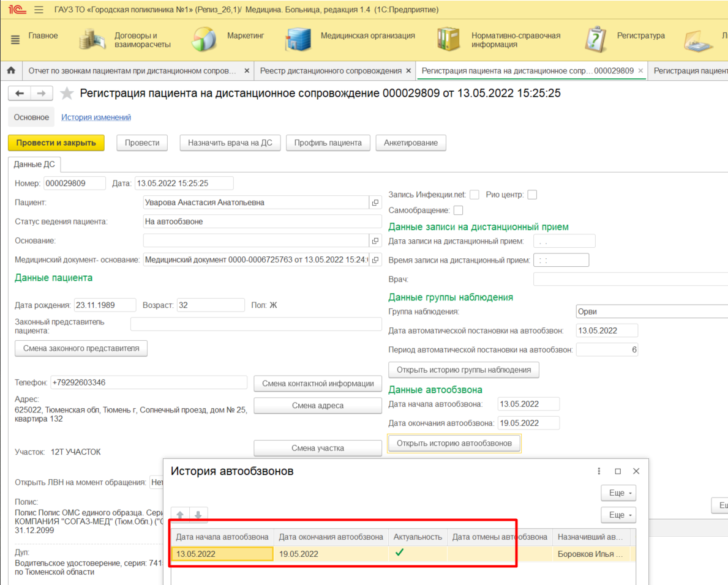Go back with the left arrow

point(20,94)
